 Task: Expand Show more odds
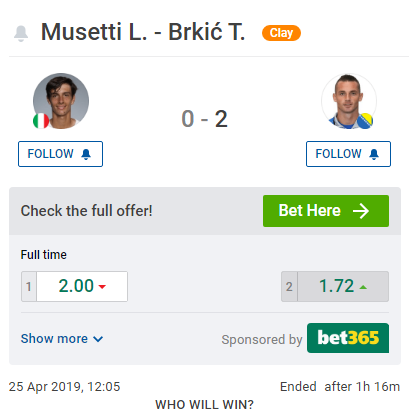point(62,339)
